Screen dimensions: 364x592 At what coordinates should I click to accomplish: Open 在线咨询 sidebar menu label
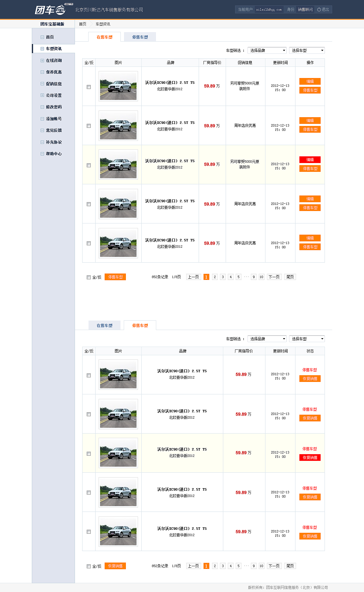(54, 60)
